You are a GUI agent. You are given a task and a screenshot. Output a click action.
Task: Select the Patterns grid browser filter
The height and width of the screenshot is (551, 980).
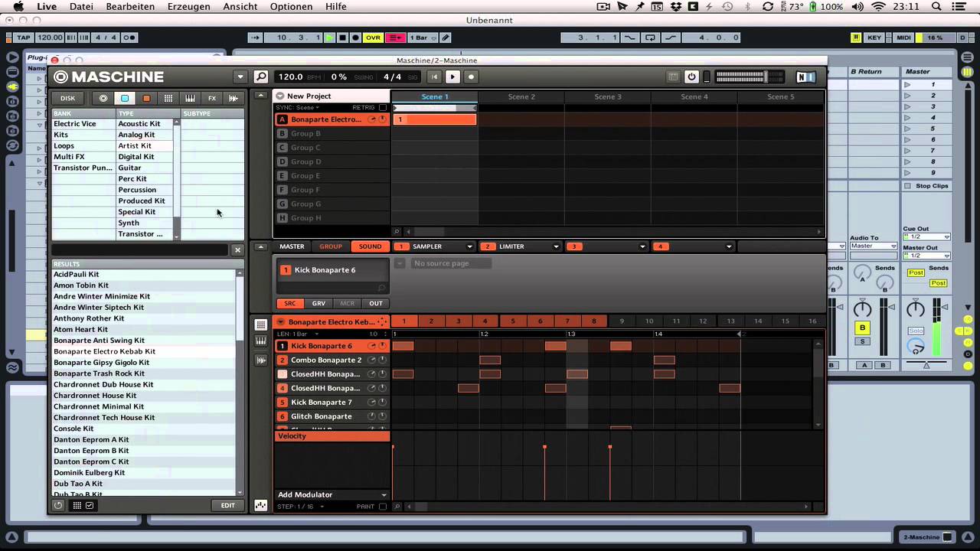pyautogui.click(x=168, y=98)
